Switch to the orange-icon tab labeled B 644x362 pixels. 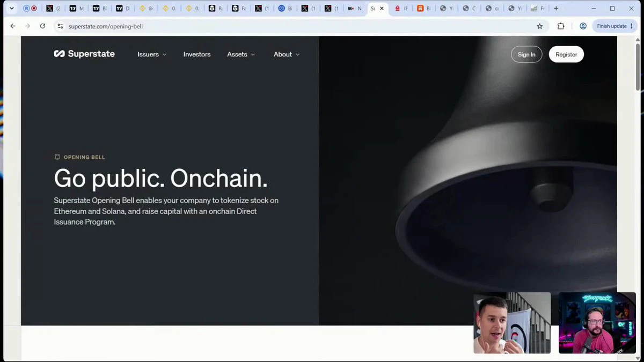click(424, 9)
